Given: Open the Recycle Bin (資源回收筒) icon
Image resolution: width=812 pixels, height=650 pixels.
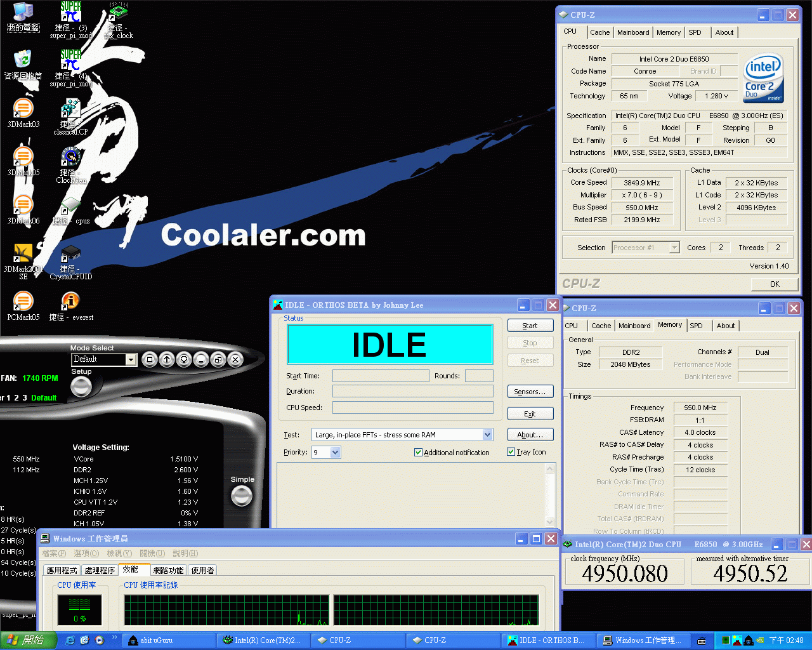Looking at the screenshot, I should pyautogui.click(x=23, y=65).
